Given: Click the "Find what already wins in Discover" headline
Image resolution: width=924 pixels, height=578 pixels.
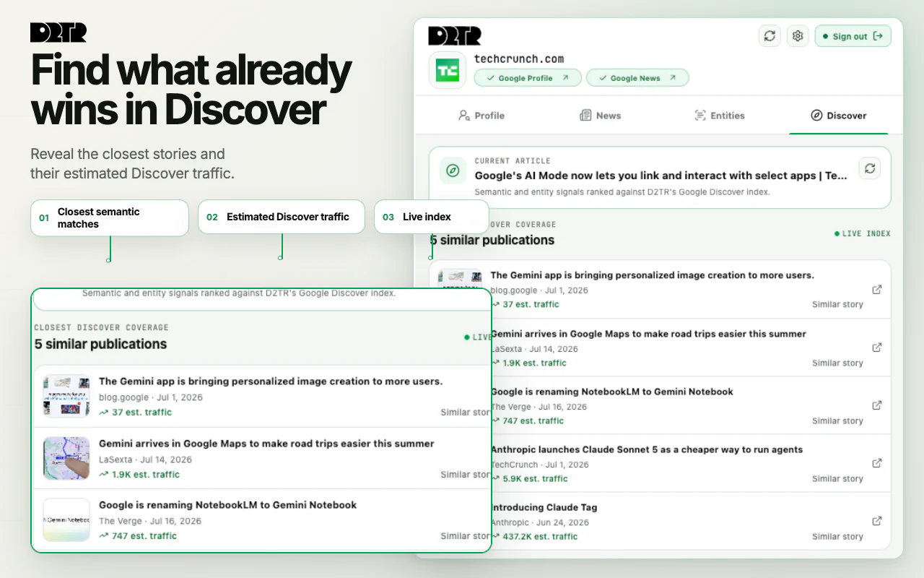Looking at the screenshot, I should pos(191,90).
